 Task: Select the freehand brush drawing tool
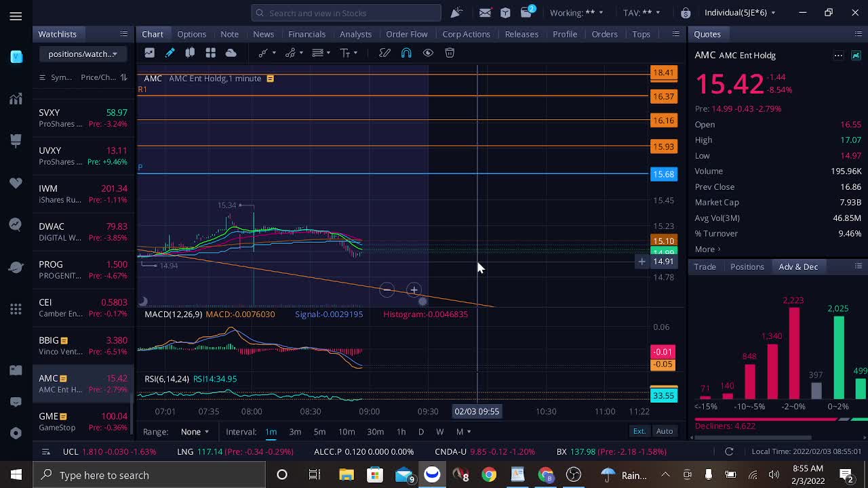(x=384, y=53)
